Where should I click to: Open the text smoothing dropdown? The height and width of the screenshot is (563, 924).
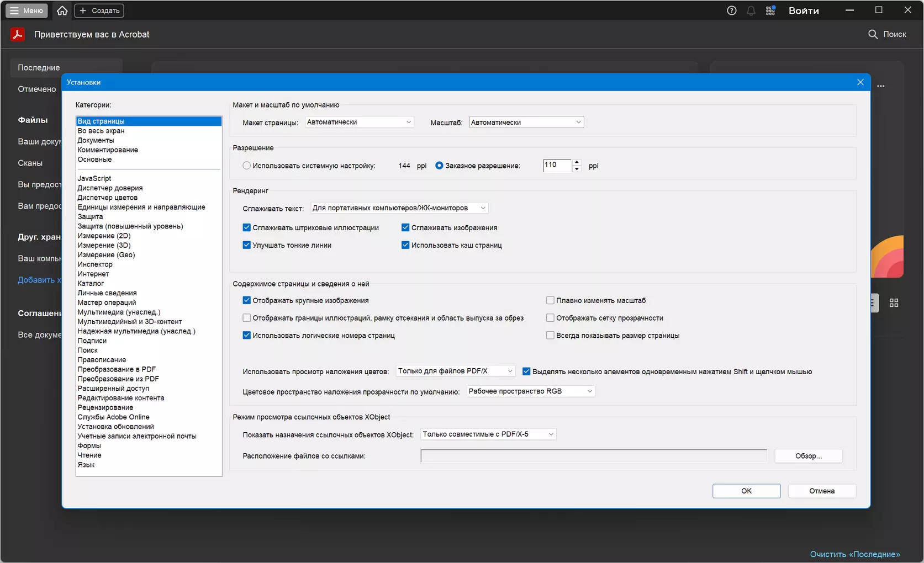click(399, 208)
